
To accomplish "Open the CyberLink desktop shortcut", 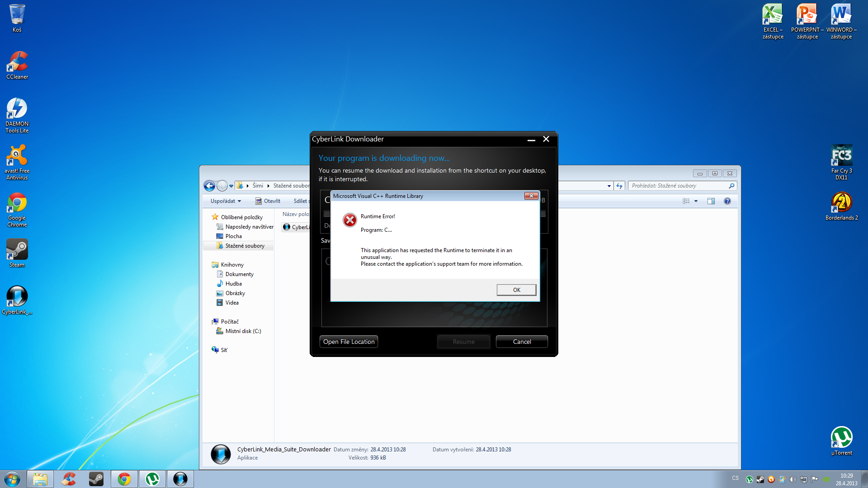I will click(x=17, y=300).
